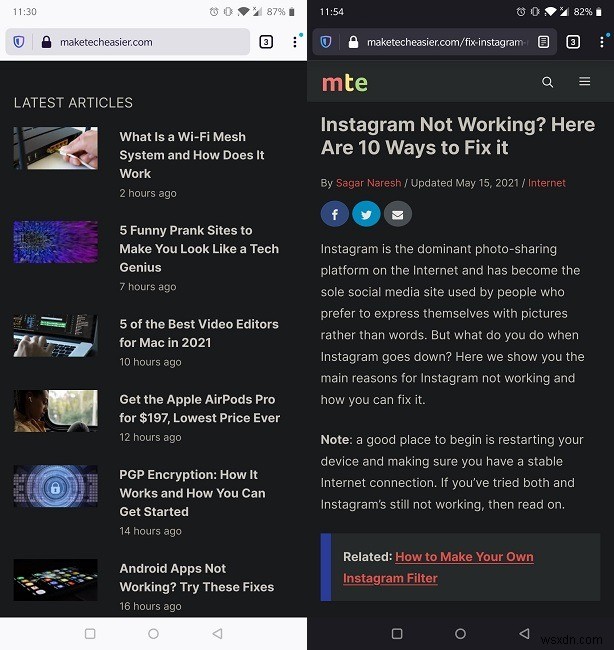The height and width of the screenshot is (650, 614).
Task: Open the search icon in mte header
Action: pos(548,82)
